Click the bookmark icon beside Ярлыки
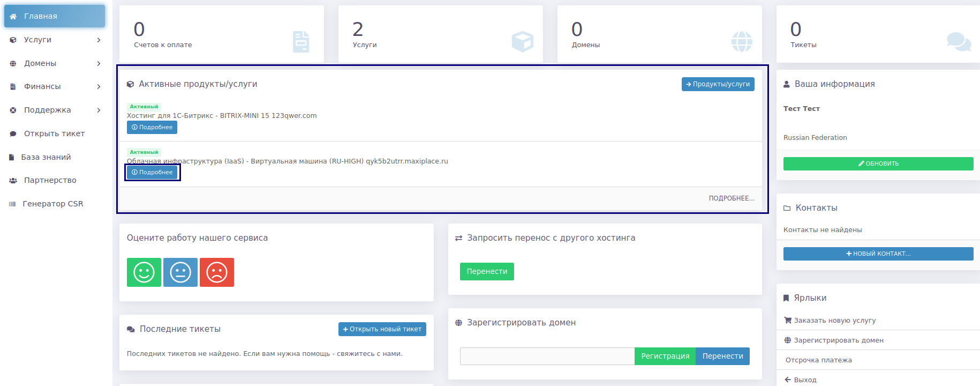 coord(786,298)
